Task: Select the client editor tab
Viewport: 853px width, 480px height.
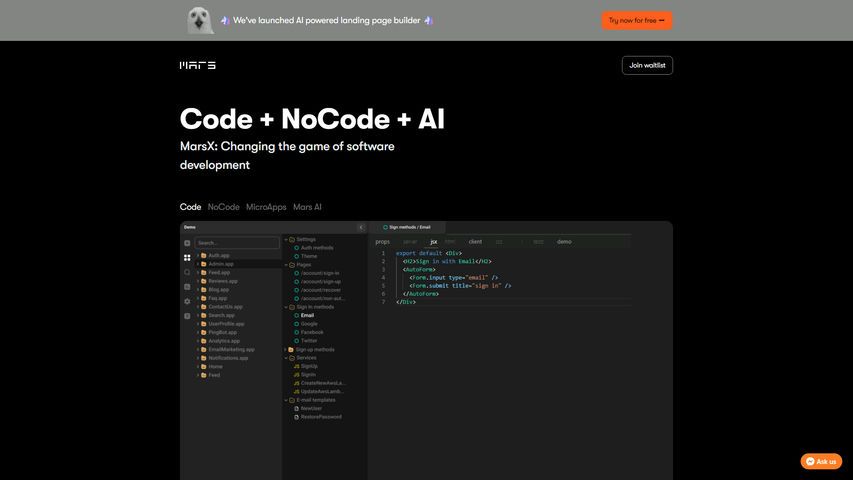Action: click(475, 242)
